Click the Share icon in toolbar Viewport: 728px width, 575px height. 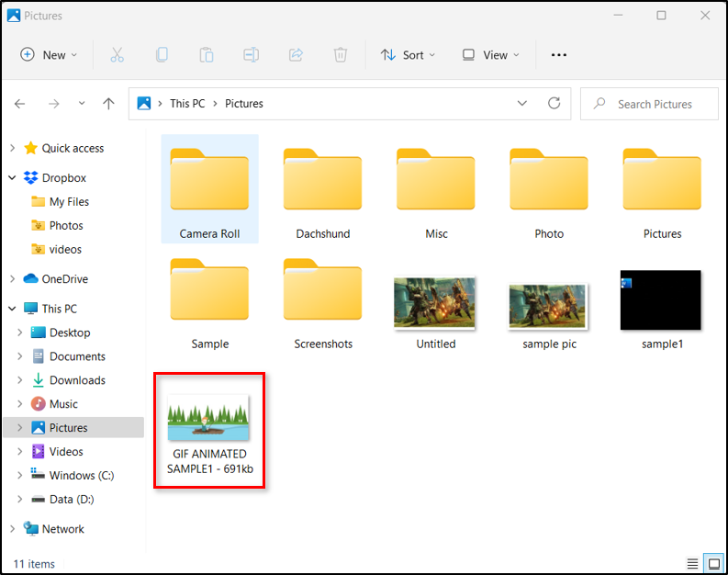coord(296,55)
